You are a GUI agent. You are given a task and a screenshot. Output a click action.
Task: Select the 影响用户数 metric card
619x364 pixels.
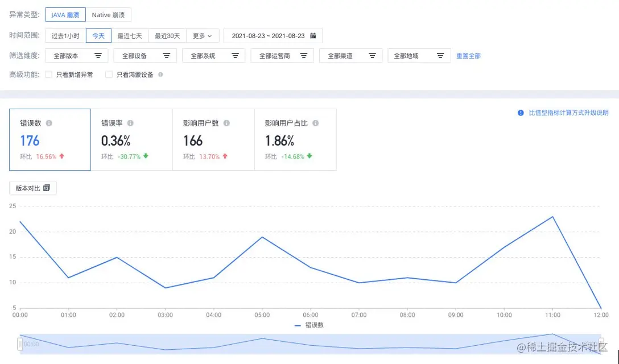pos(213,140)
